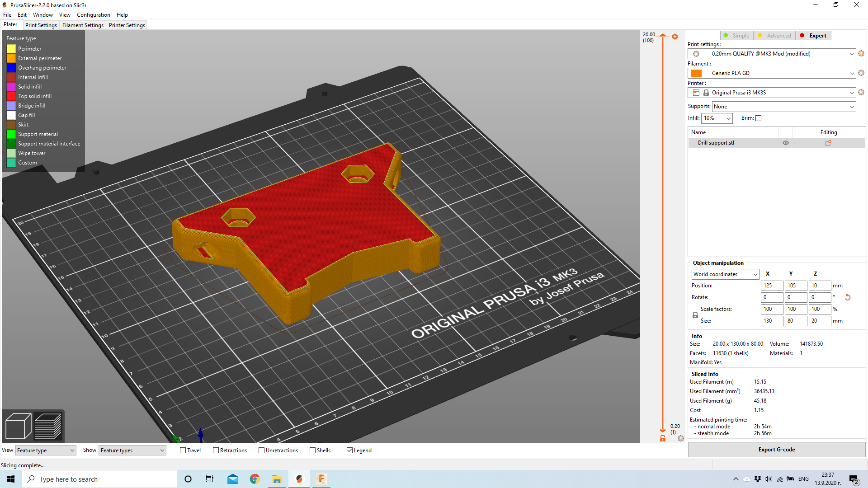Click the orange filament color swatch
This screenshot has height=488, width=868.
pos(696,73)
